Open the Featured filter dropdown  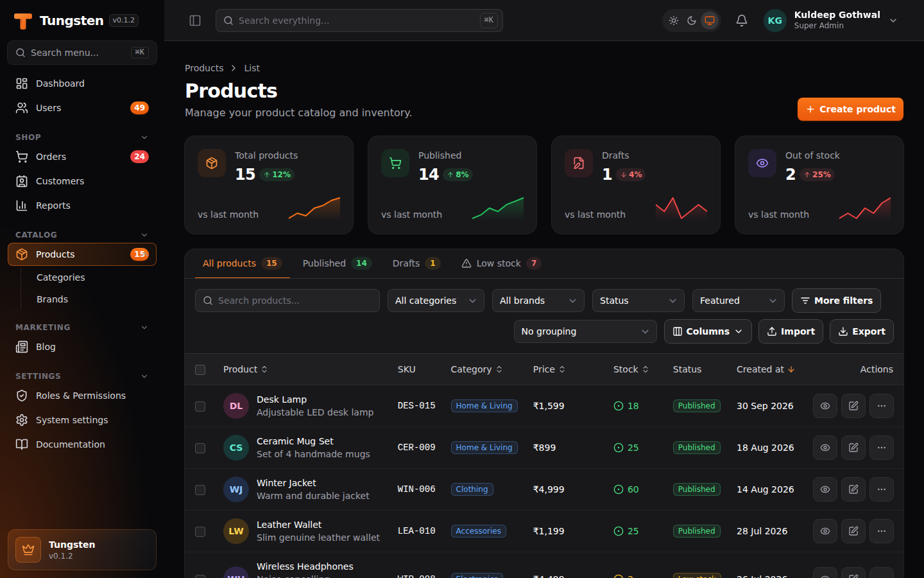click(739, 301)
